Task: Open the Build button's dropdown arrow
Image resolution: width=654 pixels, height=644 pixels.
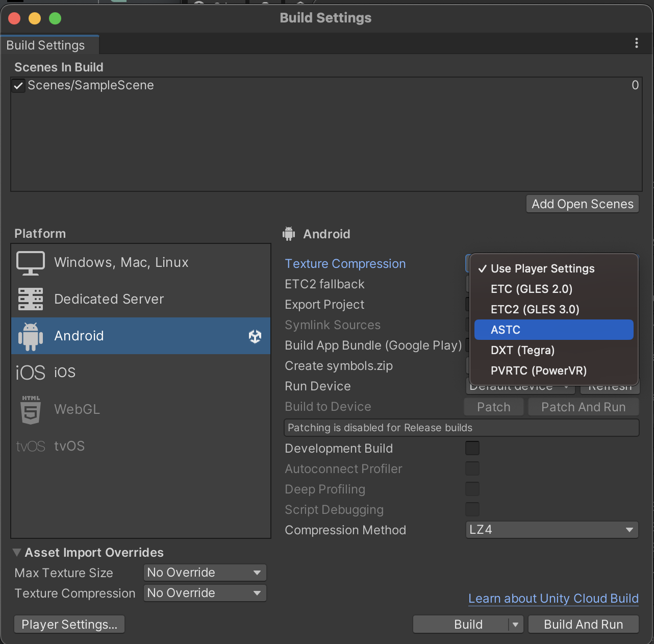Action: (516, 625)
